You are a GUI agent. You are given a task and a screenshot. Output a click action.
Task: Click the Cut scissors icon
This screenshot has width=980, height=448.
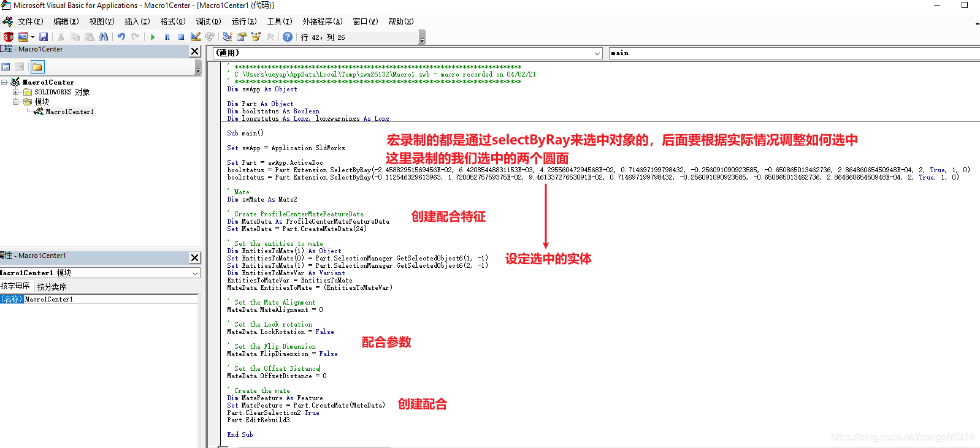pos(61,37)
